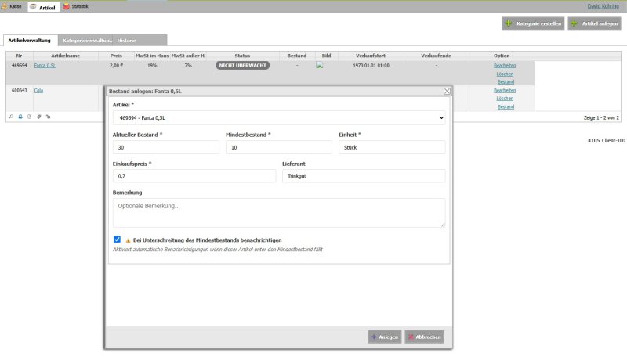Click into the Einheit field

pyautogui.click(x=392, y=147)
